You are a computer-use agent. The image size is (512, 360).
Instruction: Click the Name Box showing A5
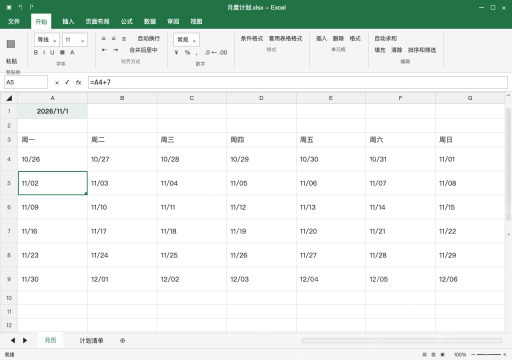coord(26,82)
